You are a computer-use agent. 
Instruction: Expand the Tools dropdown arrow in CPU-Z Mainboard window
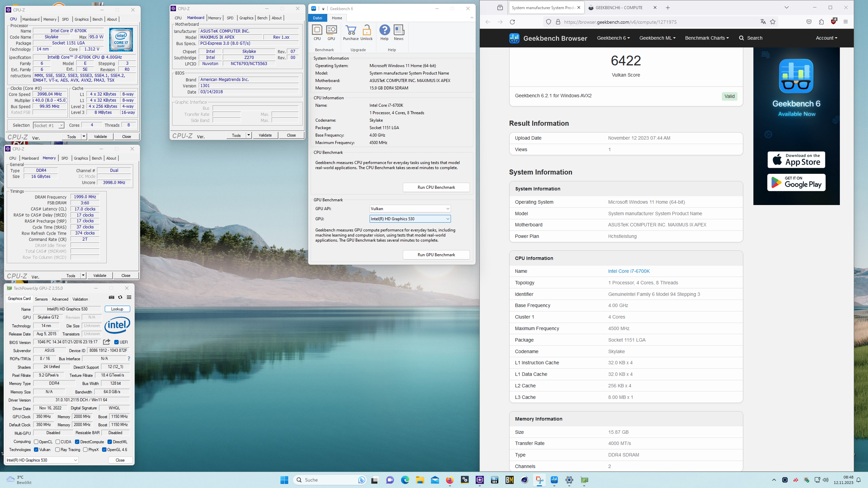coord(249,135)
